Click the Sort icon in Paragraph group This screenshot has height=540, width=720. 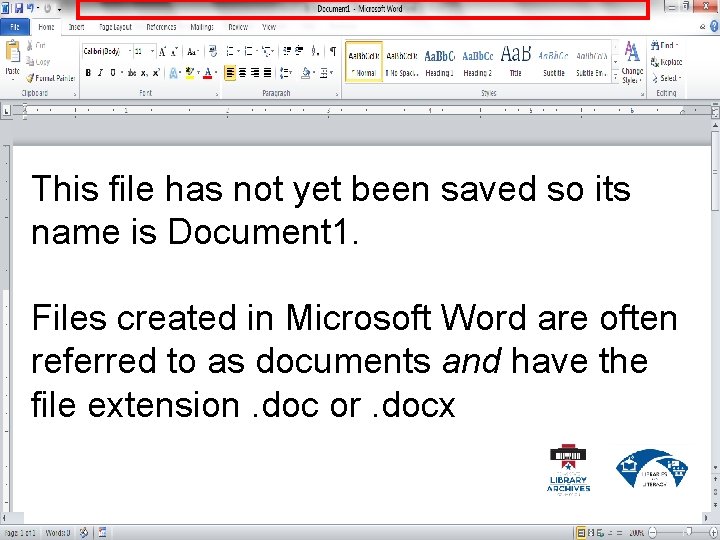[315, 51]
